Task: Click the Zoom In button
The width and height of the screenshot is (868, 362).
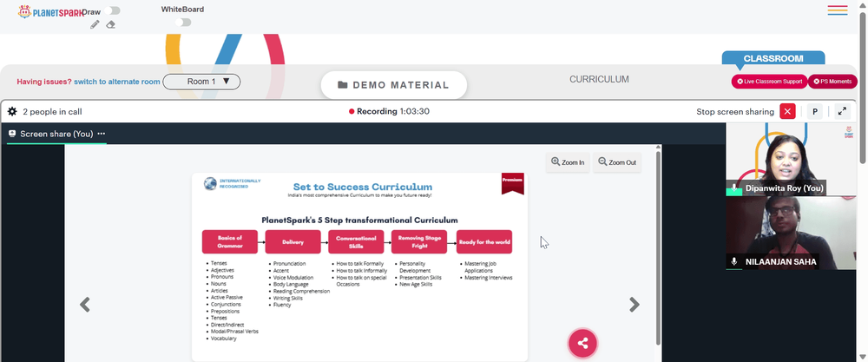Action: tap(568, 162)
